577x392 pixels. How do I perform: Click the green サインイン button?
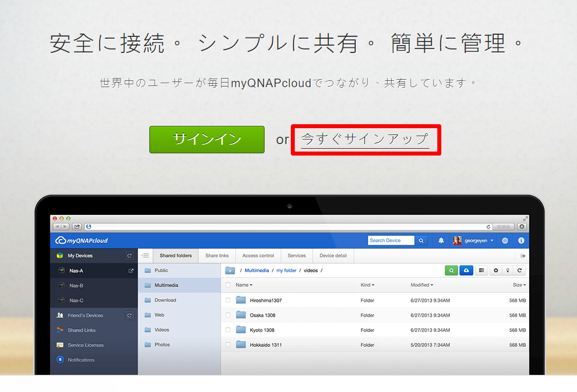(x=207, y=140)
